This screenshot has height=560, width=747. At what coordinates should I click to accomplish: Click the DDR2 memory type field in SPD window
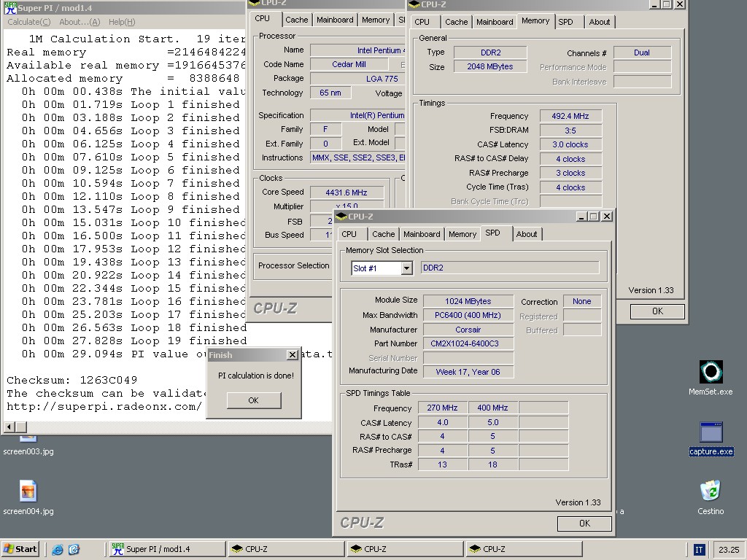click(x=510, y=268)
